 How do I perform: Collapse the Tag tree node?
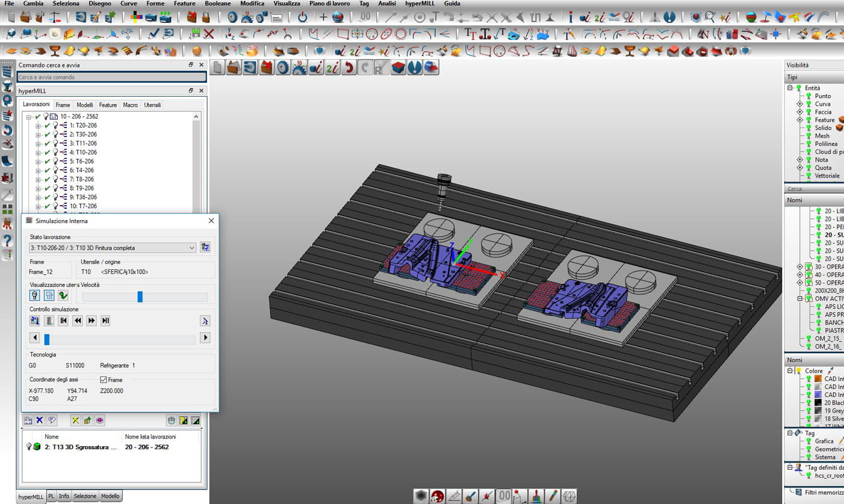point(790,433)
